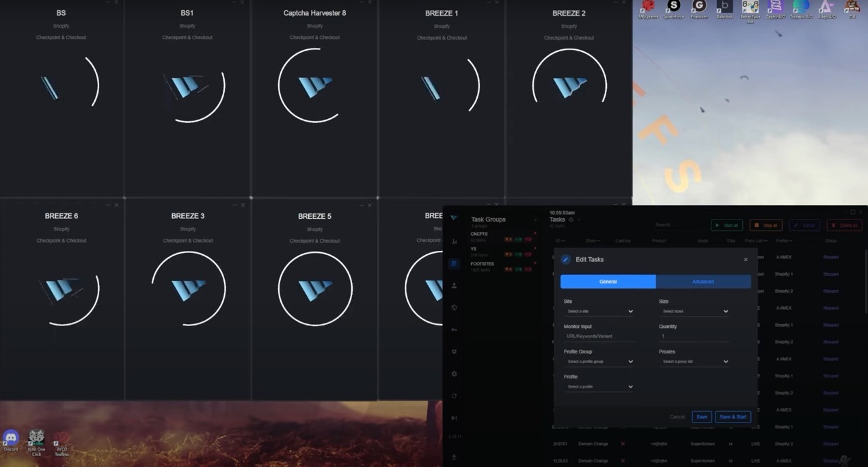Screen dimensions: 868x467
Task: Click the BS1 harvester window
Action: (x=187, y=98)
